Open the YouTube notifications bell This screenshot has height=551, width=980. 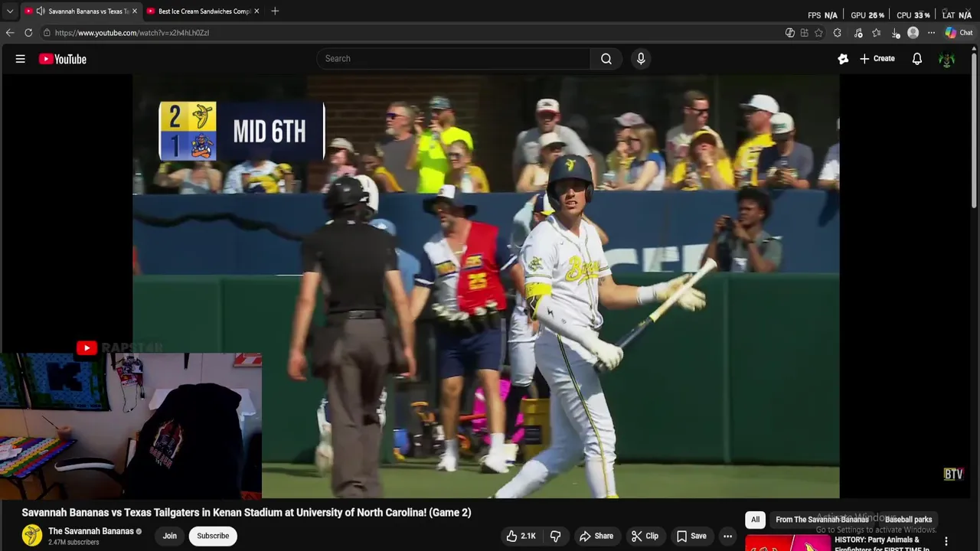point(916,59)
